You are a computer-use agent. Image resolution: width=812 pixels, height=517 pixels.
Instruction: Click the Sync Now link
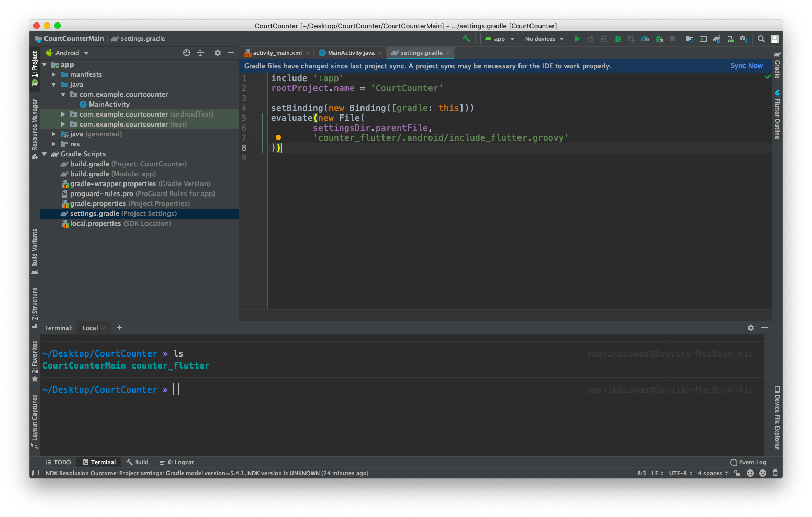coord(747,66)
